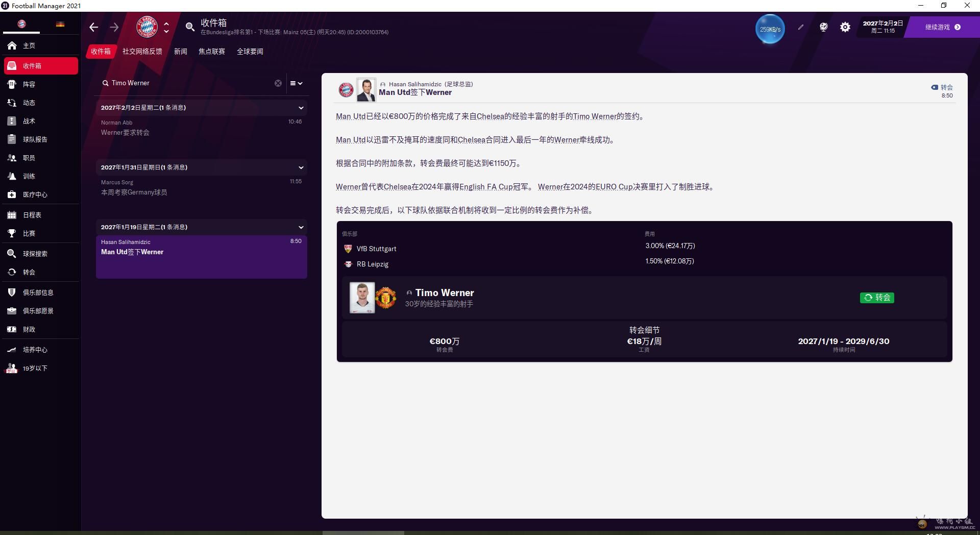
Task: Switch to the Germany national team flag tab
Action: tap(60, 24)
